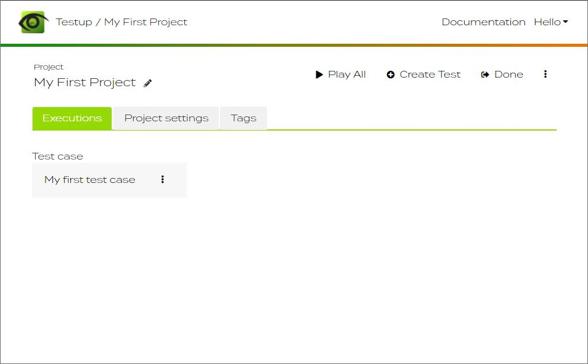Image resolution: width=588 pixels, height=364 pixels.
Task: Click the My First Project title heading
Action: pos(85,83)
